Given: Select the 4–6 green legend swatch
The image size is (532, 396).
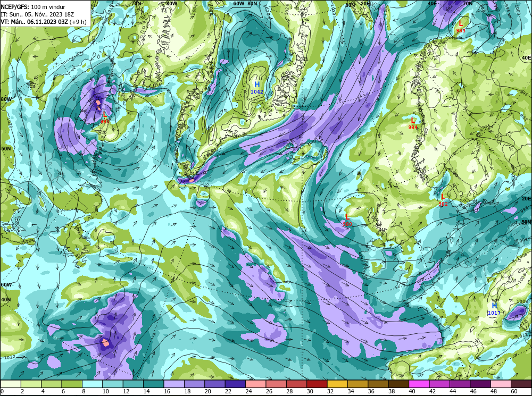Looking at the screenshot, I should coord(52,384).
